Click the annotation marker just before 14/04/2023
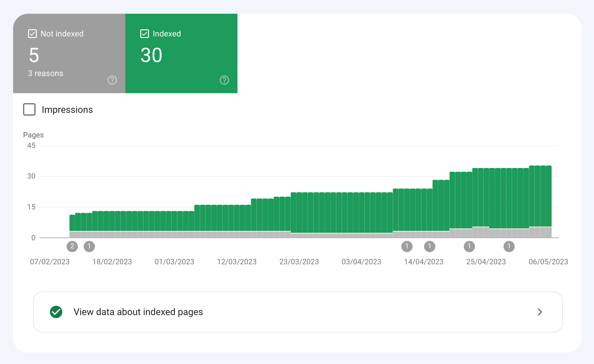The width and height of the screenshot is (594, 364). (407, 247)
